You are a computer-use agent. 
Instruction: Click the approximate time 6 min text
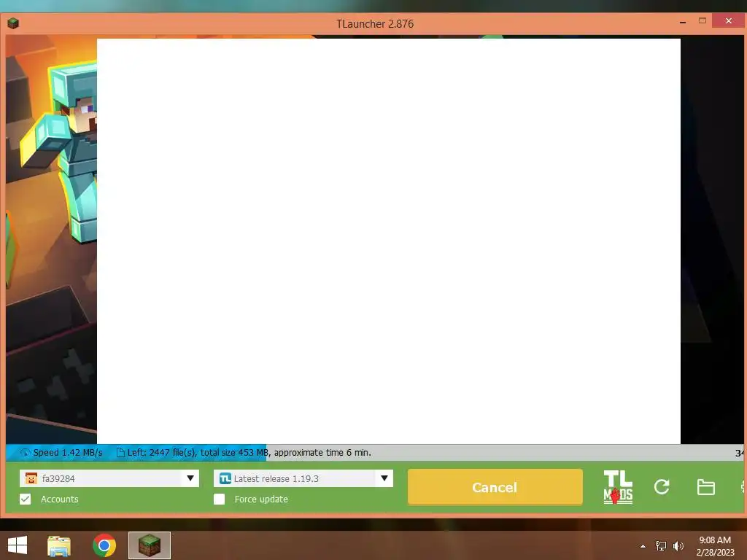click(322, 452)
